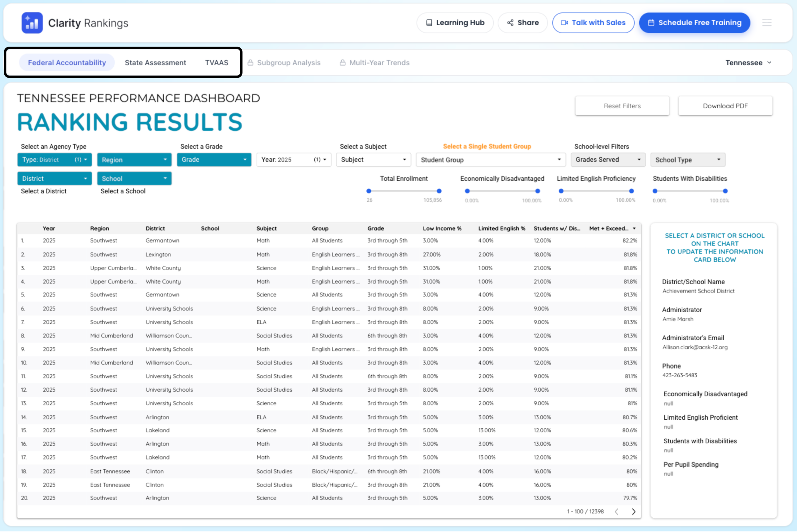Click the lock icon beside Subgroup Analysis
The image size is (797, 532).
(x=250, y=63)
